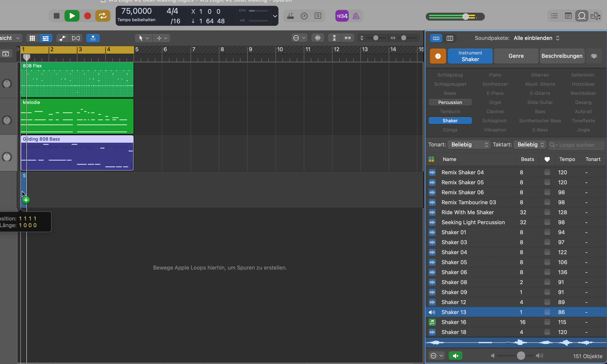
Task: Select the Instrument Shaker tab
Action: coord(470,56)
